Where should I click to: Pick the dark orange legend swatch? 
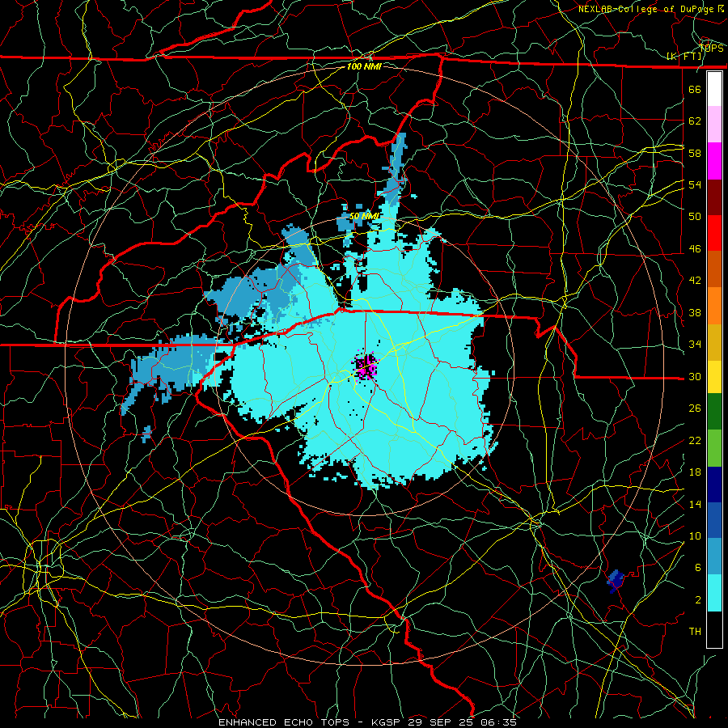click(714, 269)
